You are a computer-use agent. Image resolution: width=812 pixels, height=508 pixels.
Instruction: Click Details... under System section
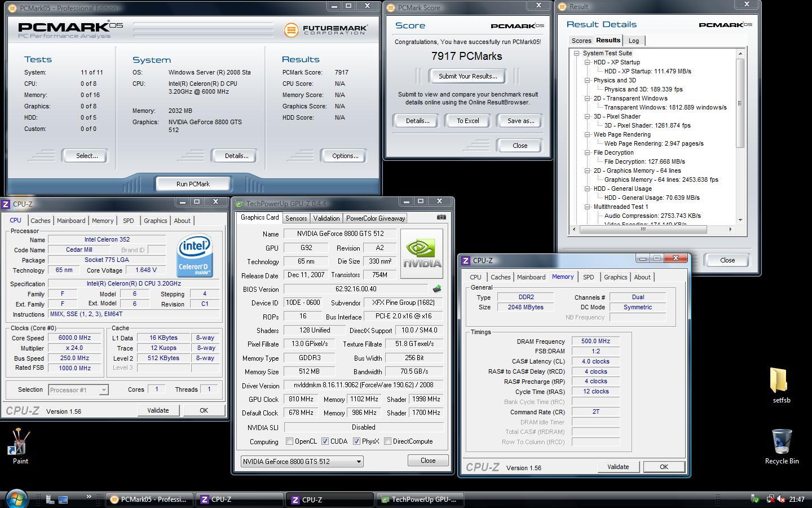[x=236, y=156]
